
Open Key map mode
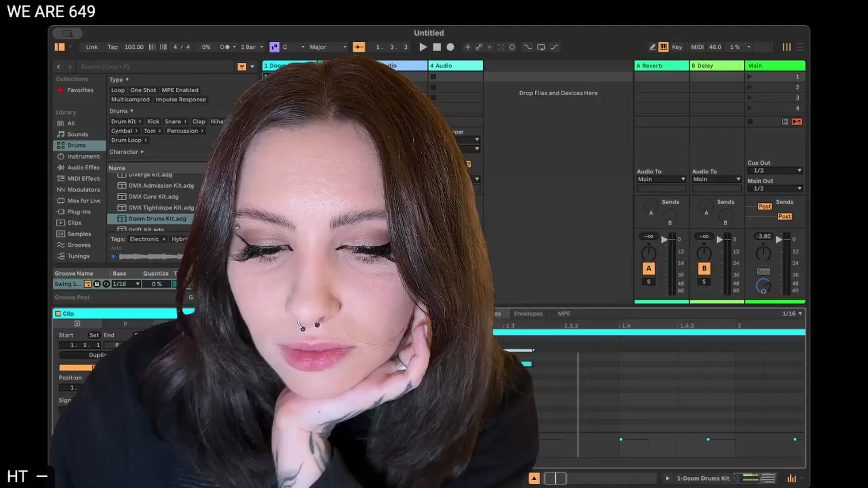[677, 47]
